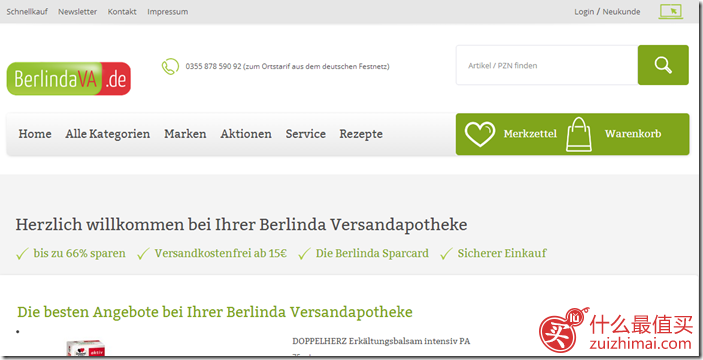
Task: Click the phone number 0355 878 590 92
Action: click(x=213, y=66)
